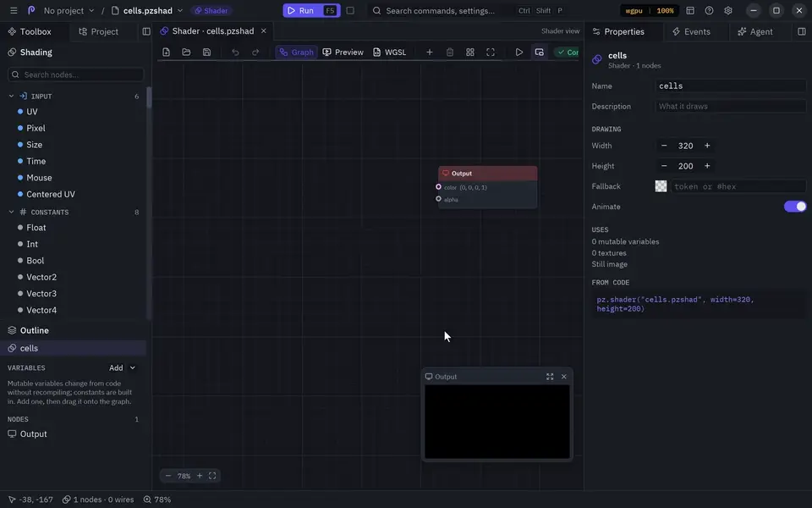Switch to the Project tab

click(98, 31)
